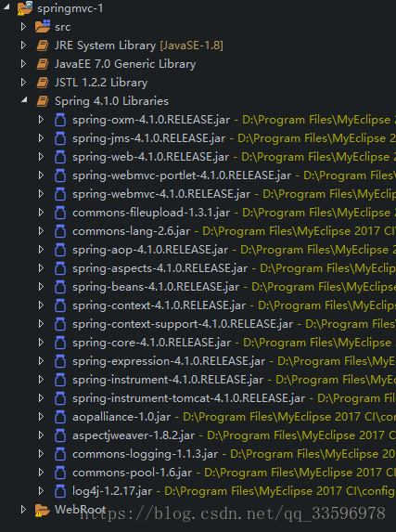Select JavaEE 7.0 Generic Library entry
This screenshot has width=396, height=532.
(x=125, y=64)
